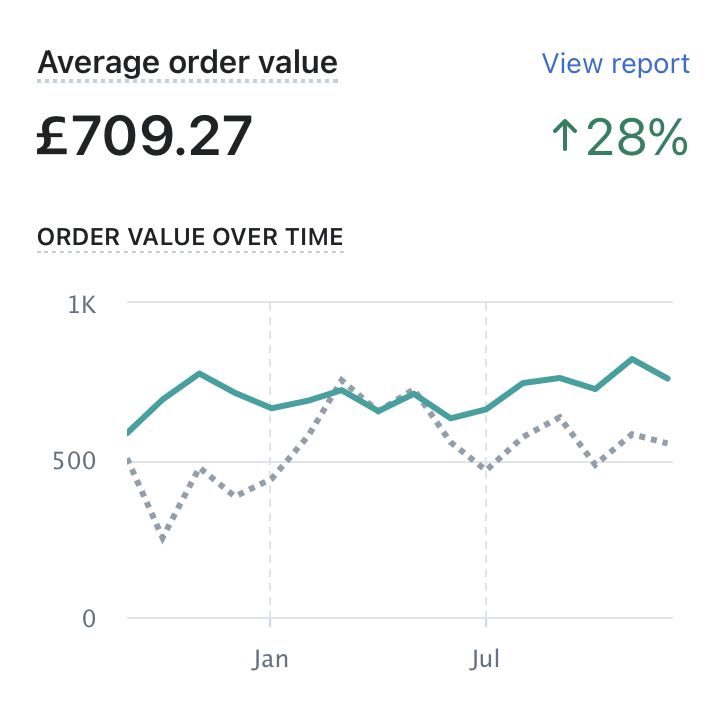This screenshot has width=715, height=701.
Task: Click the dotted line's highest peak
Action: click(342, 380)
